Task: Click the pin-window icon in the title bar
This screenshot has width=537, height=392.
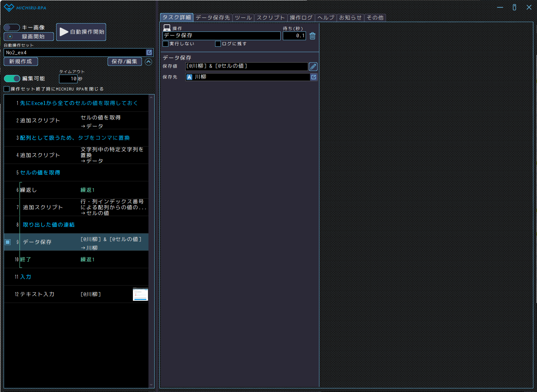Action: tap(514, 7)
